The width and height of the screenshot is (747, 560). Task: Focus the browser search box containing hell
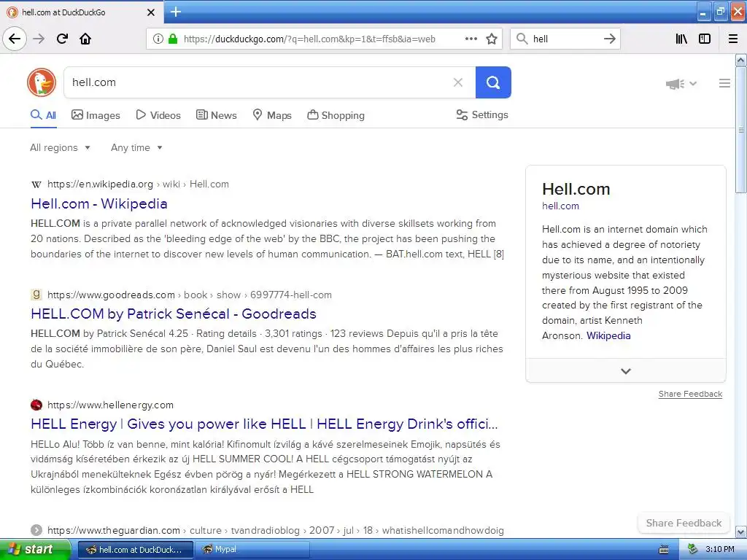565,39
